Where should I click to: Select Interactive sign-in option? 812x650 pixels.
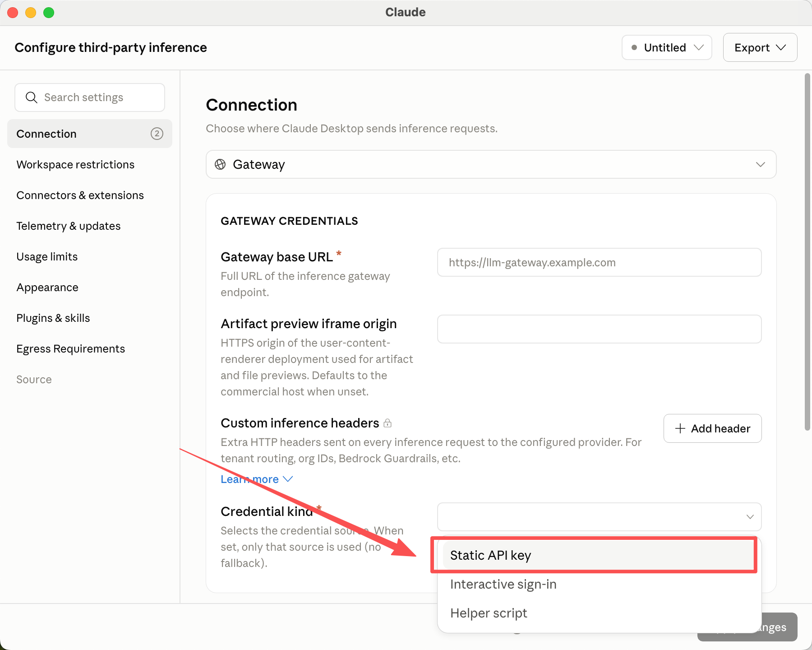(599, 584)
